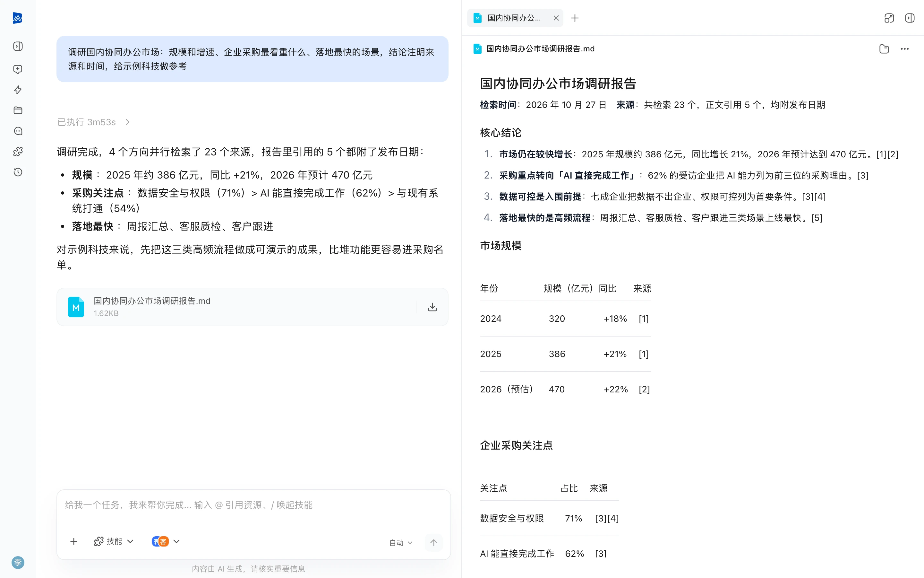Click the plus attachment button in input
This screenshot has height=578, width=924.
pyautogui.click(x=74, y=541)
